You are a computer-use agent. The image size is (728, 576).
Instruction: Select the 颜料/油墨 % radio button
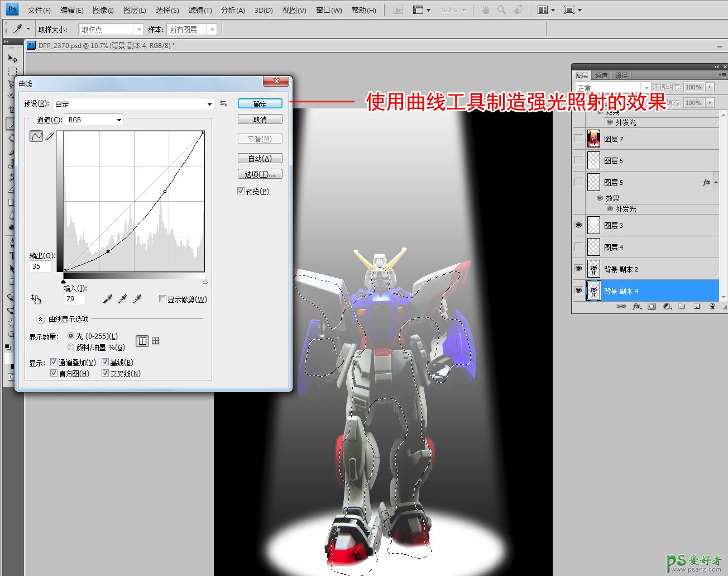point(71,347)
